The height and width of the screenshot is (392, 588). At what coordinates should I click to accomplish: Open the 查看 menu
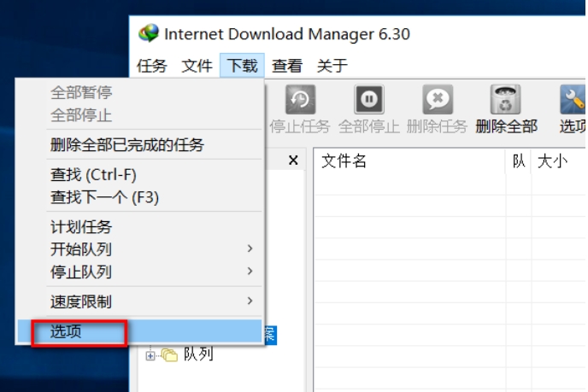[x=287, y=66]
